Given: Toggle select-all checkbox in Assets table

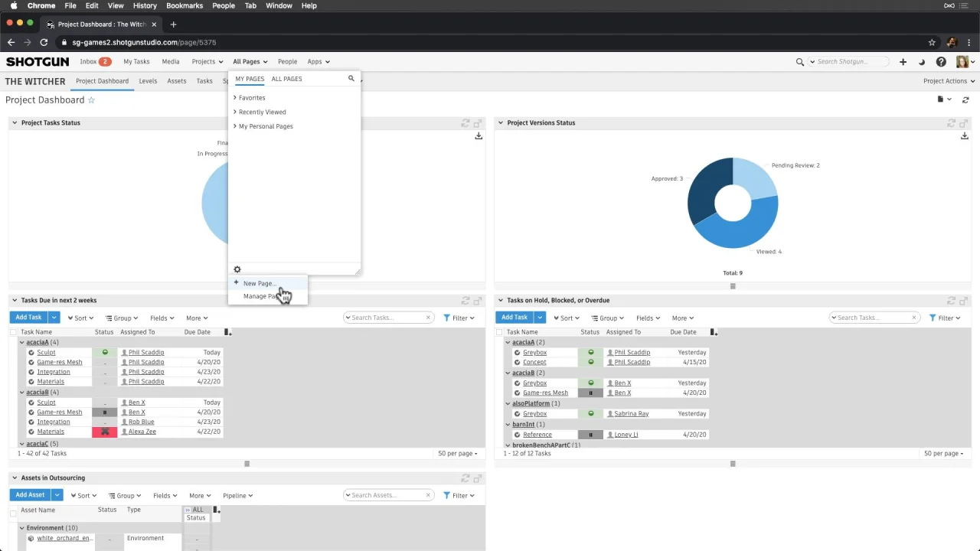Looking at the screenshot, I should click(x=13, y=512).
